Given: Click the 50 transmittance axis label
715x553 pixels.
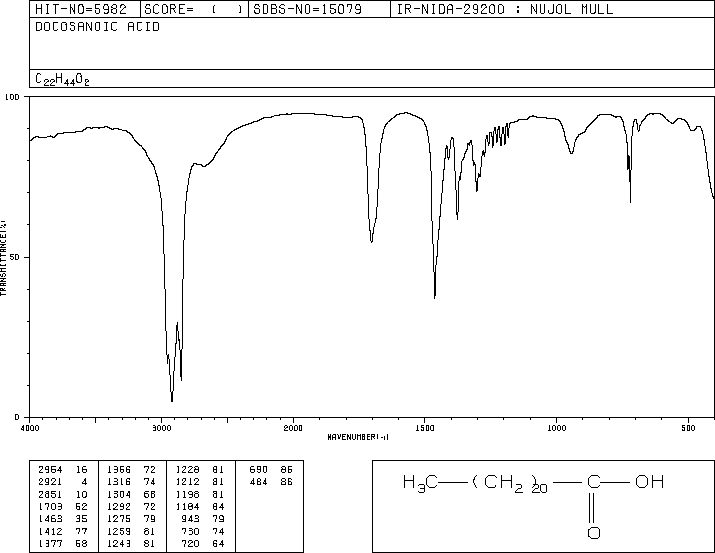Looking at the screenshot, I should tap(15, 257).
